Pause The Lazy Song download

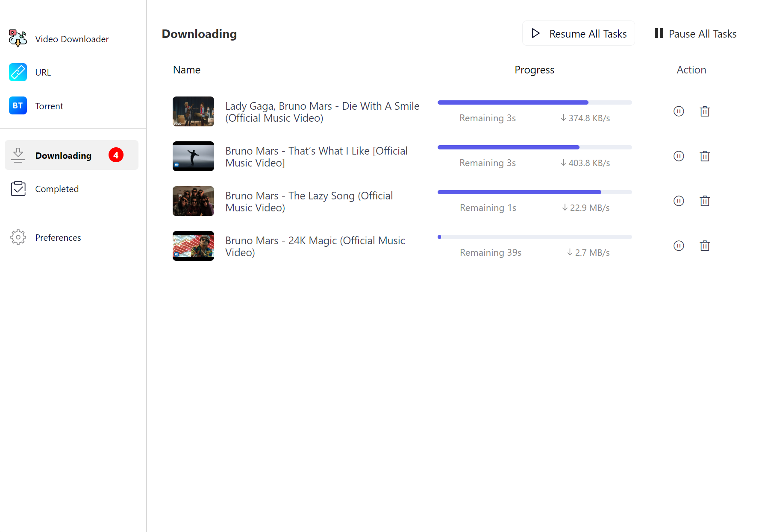pos(679,201)
